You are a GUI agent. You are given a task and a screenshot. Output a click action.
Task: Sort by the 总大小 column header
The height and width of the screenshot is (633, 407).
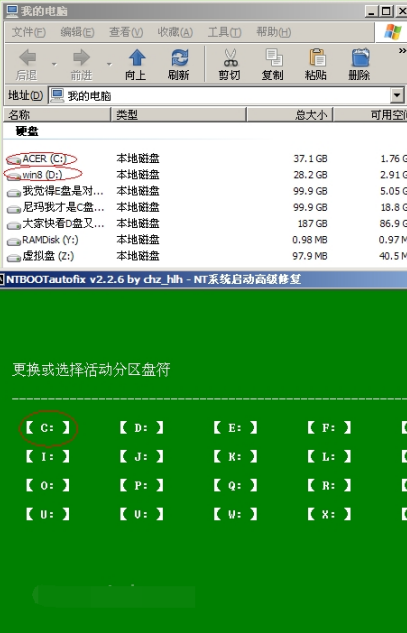tap(290, 115)
